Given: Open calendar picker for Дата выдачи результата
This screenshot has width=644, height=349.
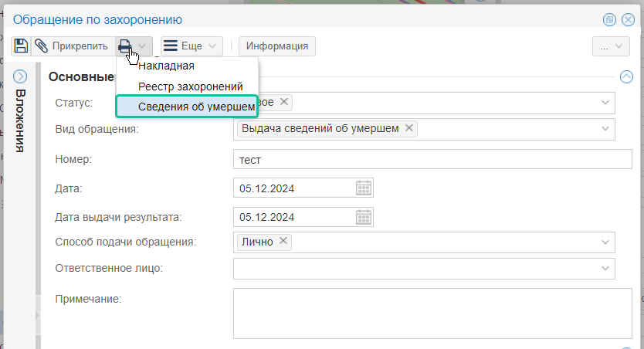Looking at the screenshot, I should point(364,217).
